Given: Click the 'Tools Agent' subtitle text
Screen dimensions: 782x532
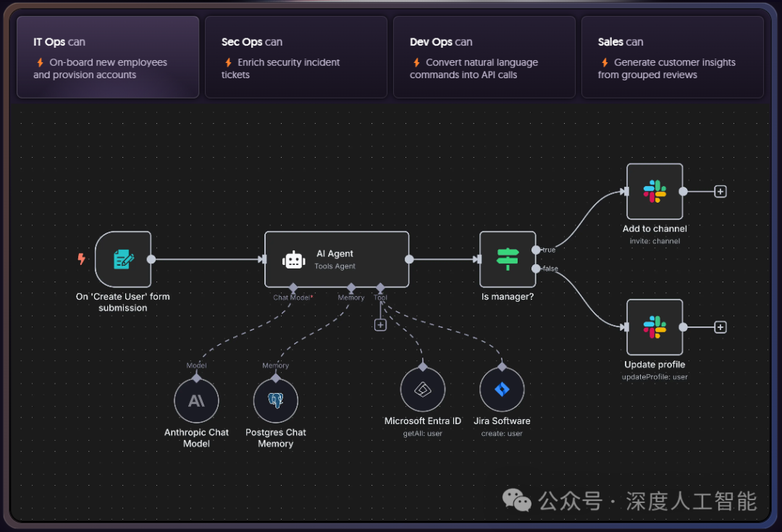Looking at the screenshot, I should point(335,266).
